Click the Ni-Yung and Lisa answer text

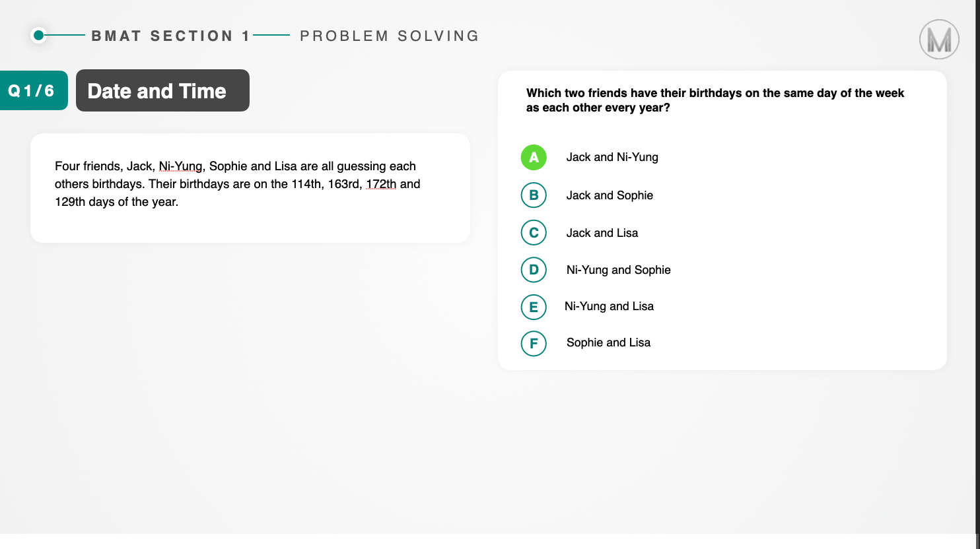tap(609, 306)
